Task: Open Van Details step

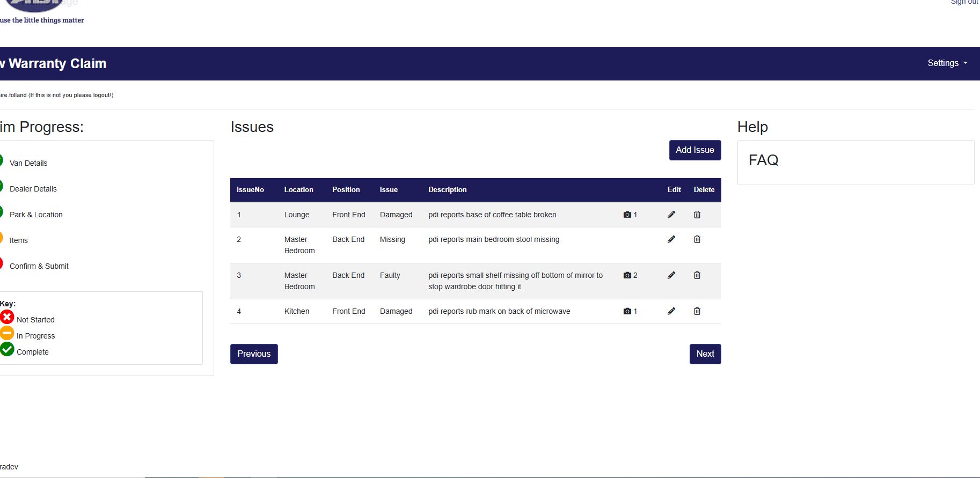Action: click(x=28, y=163)
